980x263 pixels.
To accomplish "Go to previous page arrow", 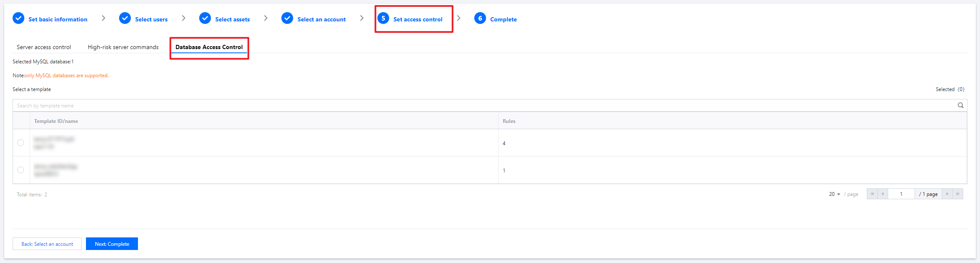I will point(883,194).
